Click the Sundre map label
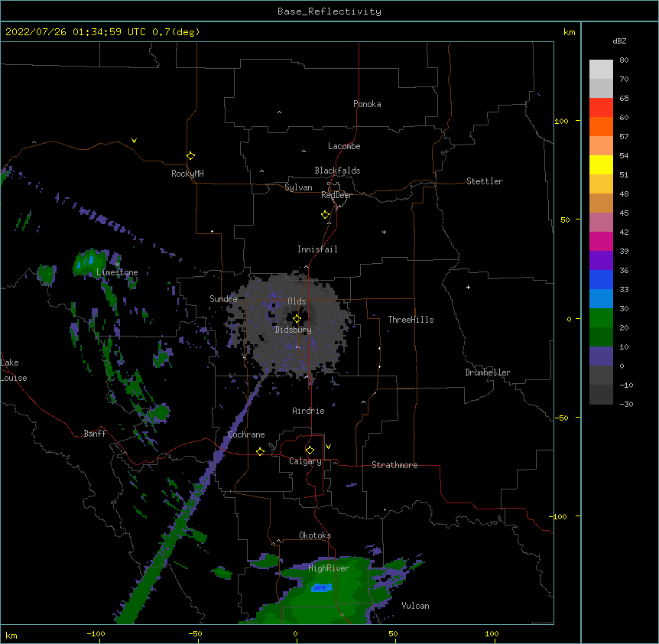The width and height of the screenshot is (659, 644). (223, 299)
